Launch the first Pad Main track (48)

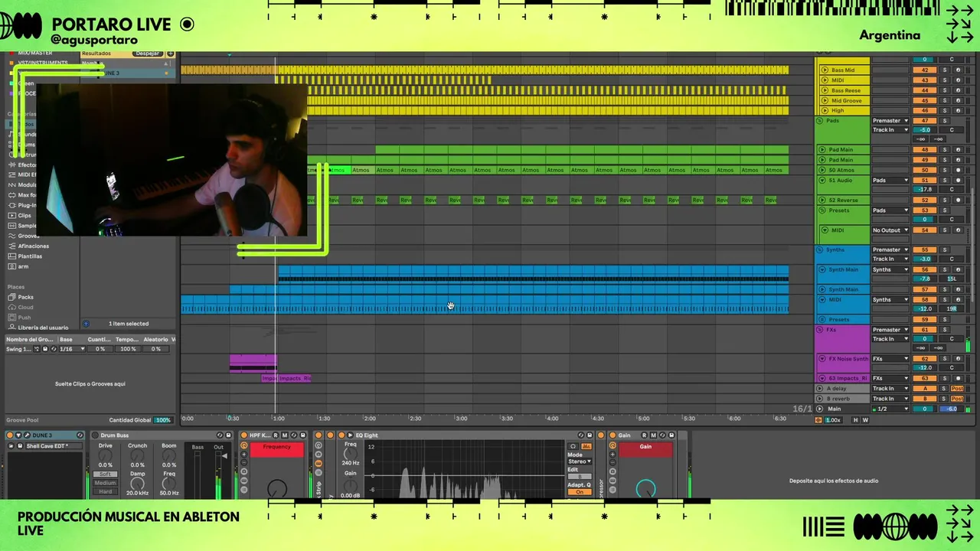pos(822,149)
